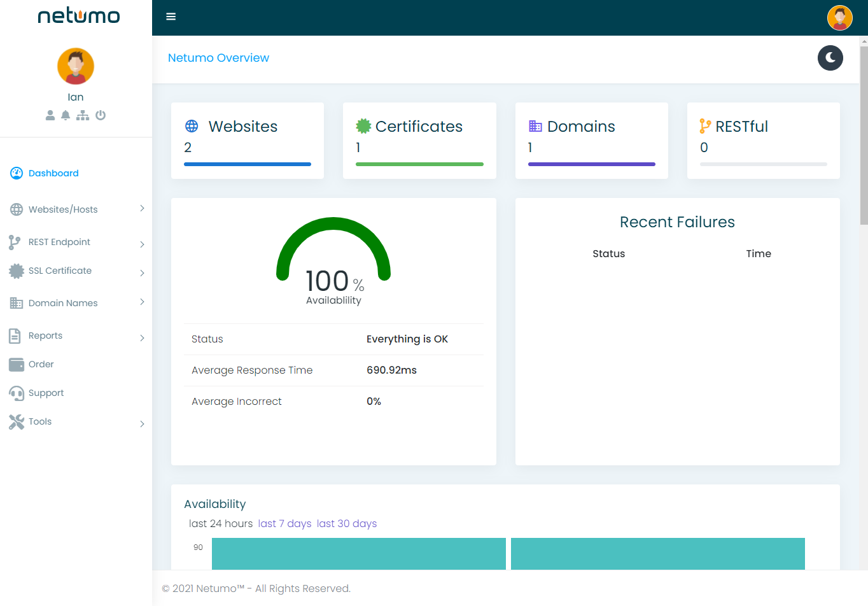Click the "Everything is OK" status value
The height and width of the screenshot is (606, 868).
pyautogui.click(x=407, y=339)
